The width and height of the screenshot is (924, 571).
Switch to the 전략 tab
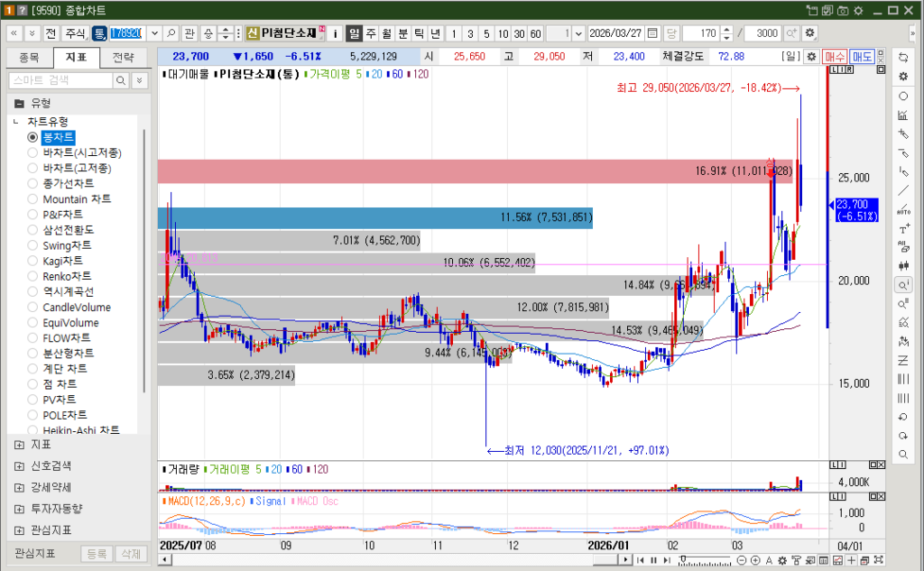pos(123,57)
